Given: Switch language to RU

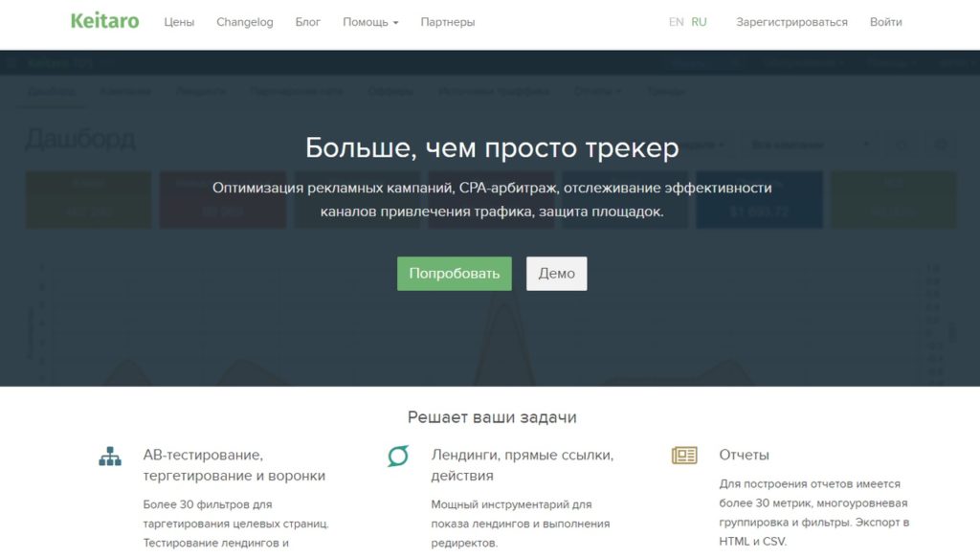Looking at the screenshot, I should 699,22.
